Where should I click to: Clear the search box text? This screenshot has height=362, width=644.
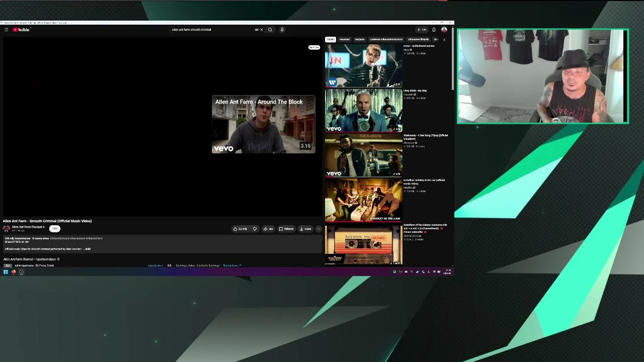point(262,30)
